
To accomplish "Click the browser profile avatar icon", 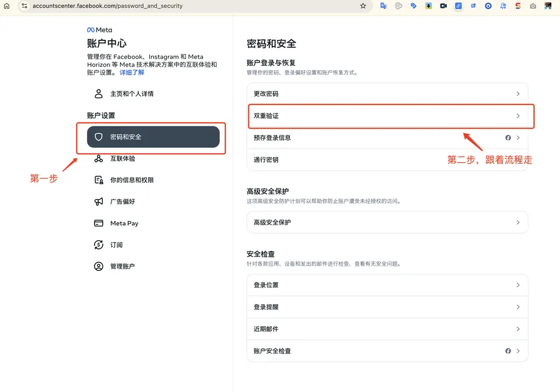I will [x=548, y=6].
